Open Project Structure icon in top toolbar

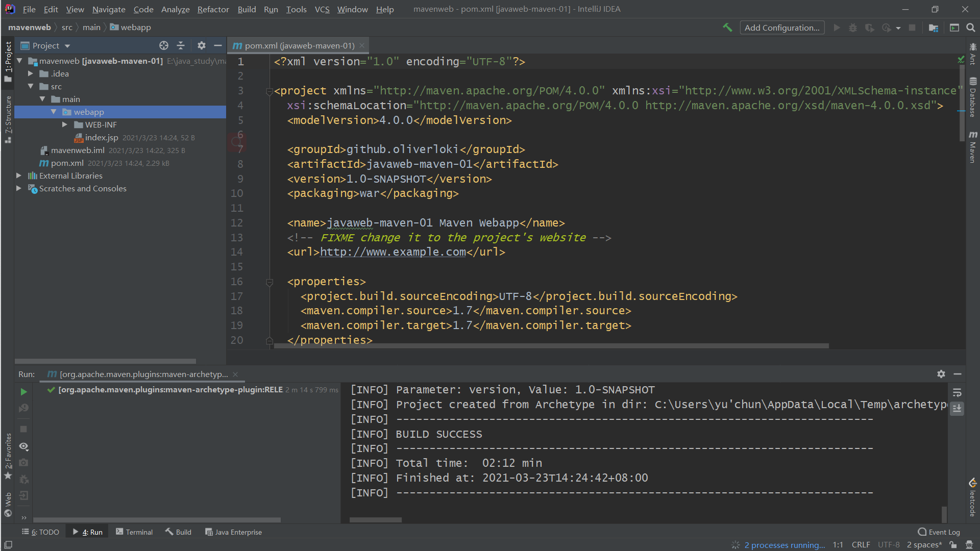(x=934, y=28)
